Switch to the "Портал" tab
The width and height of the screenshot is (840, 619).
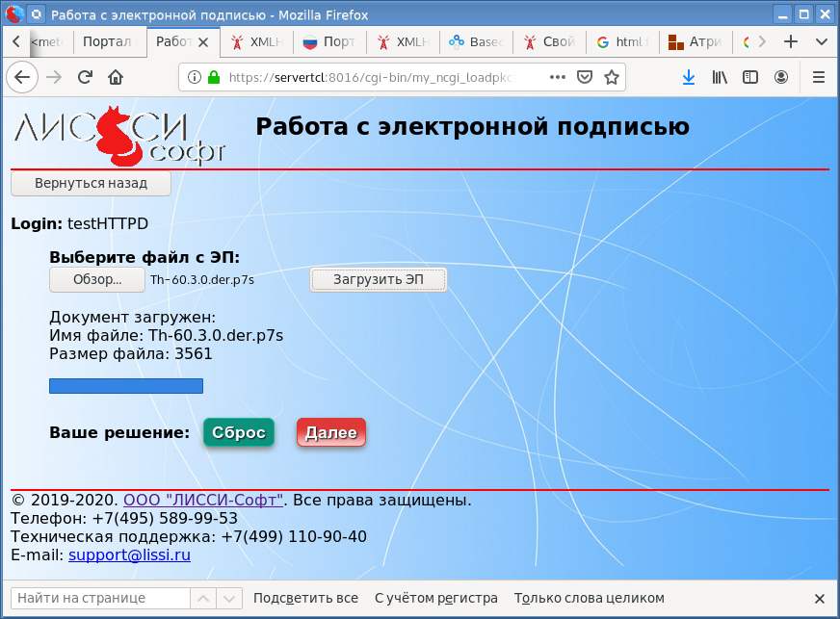pos(108,42)
